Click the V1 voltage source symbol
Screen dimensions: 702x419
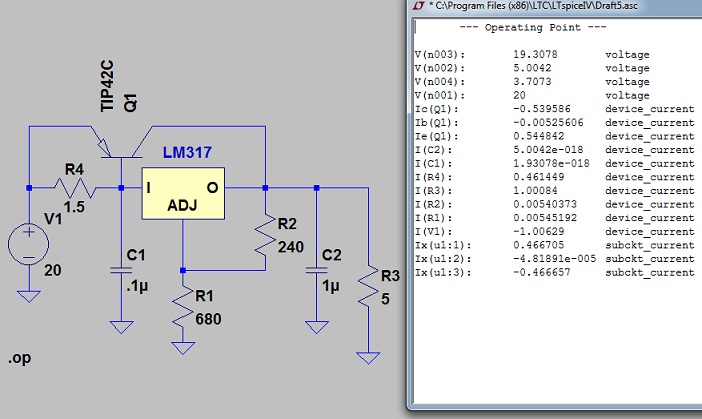29,245
